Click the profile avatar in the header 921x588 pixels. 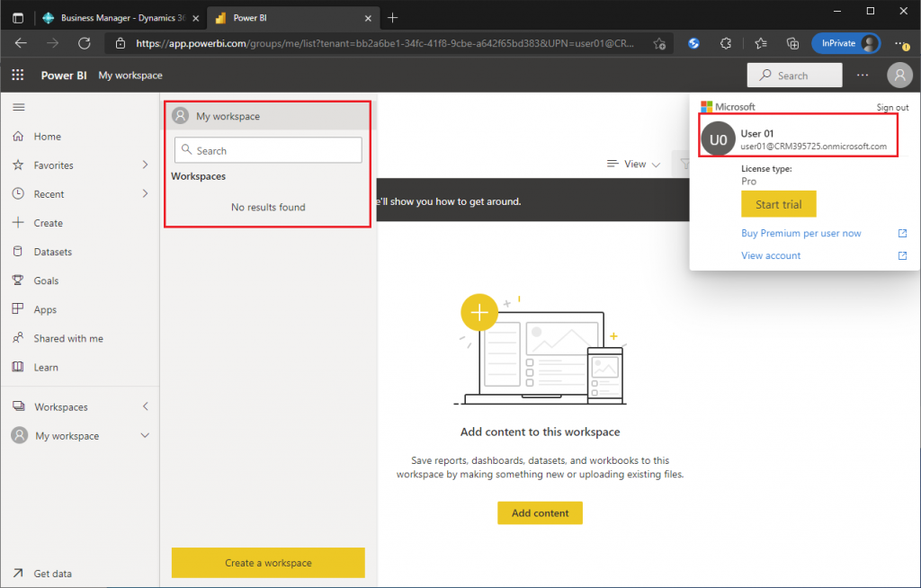pyautogui.click(x=899, y=76)
